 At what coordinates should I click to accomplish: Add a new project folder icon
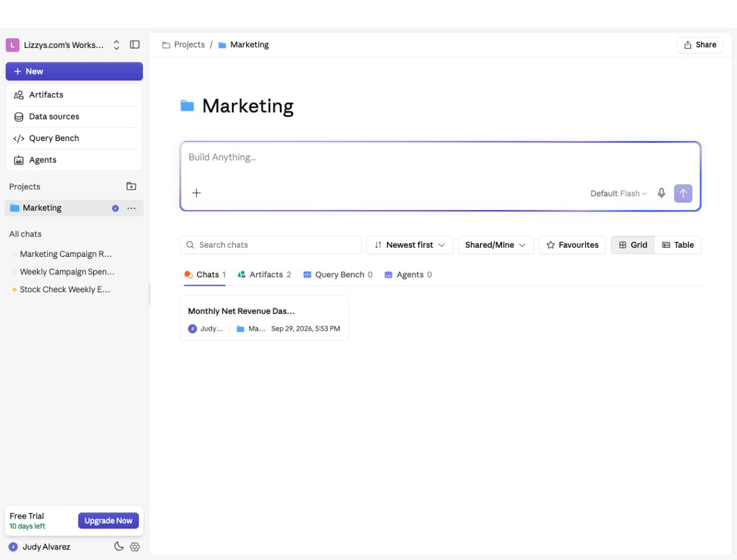click(x=131, y=187)
